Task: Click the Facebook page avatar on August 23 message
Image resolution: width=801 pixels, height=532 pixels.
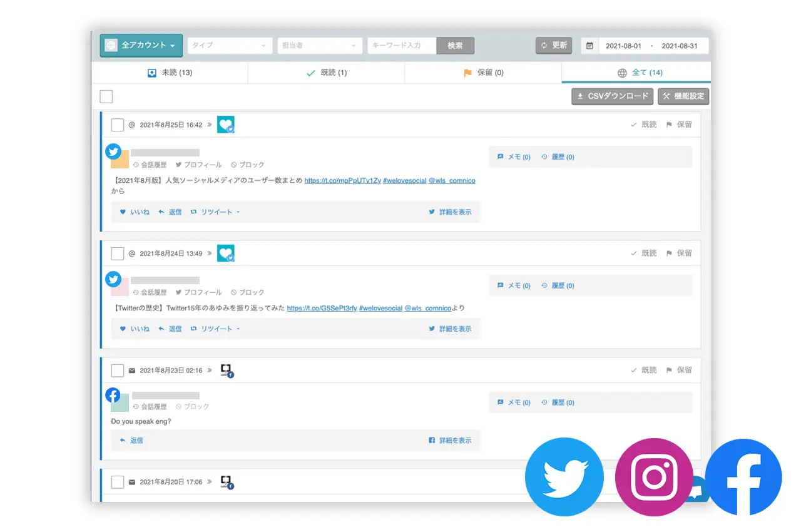Action: [227, 371]
